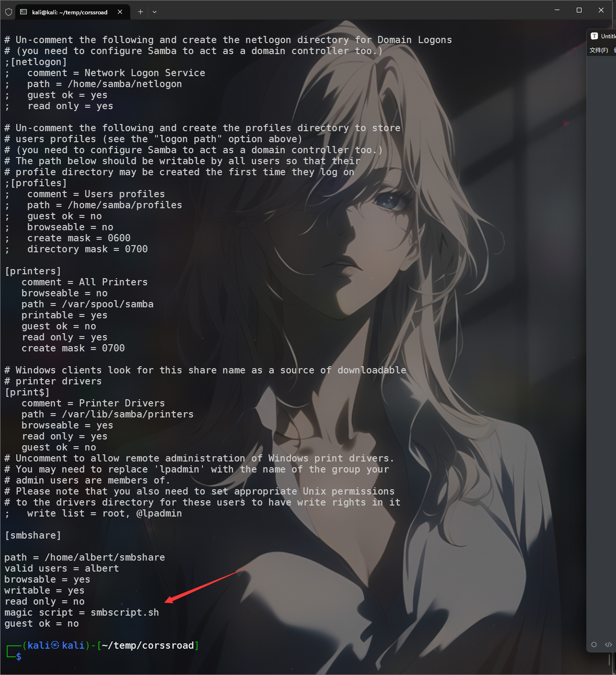Select the circle icon in the floating panel
Viewport: 616px width, 675px height.
click(x=594, y=645)
